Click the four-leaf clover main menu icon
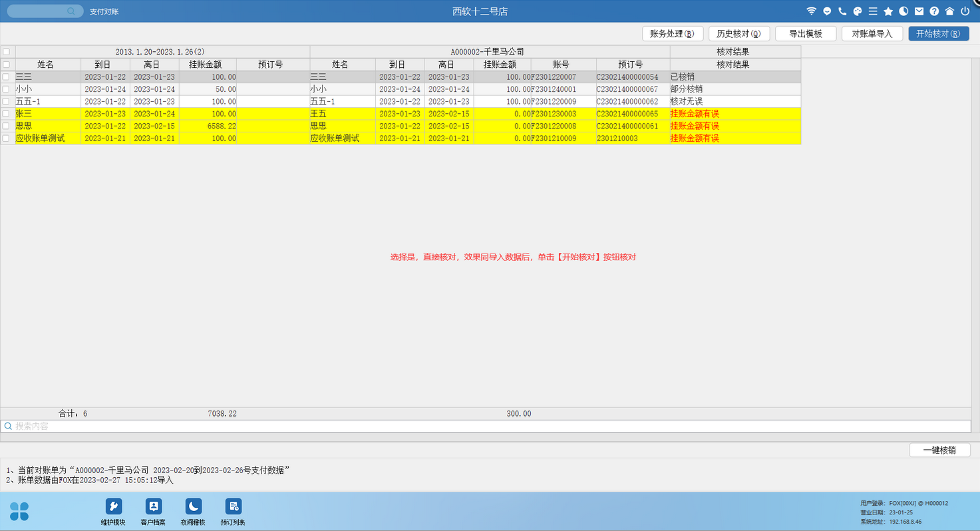 pyautogui.click(x=19, y=511)
